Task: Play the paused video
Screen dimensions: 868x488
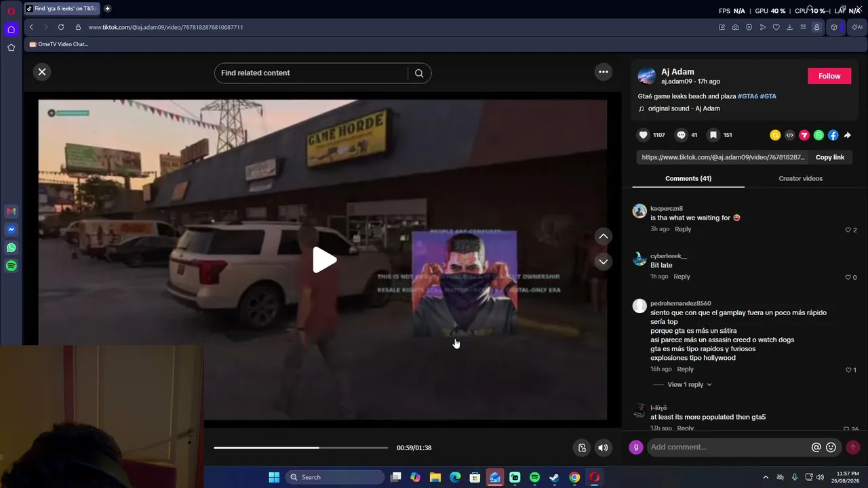Action: 324,260
